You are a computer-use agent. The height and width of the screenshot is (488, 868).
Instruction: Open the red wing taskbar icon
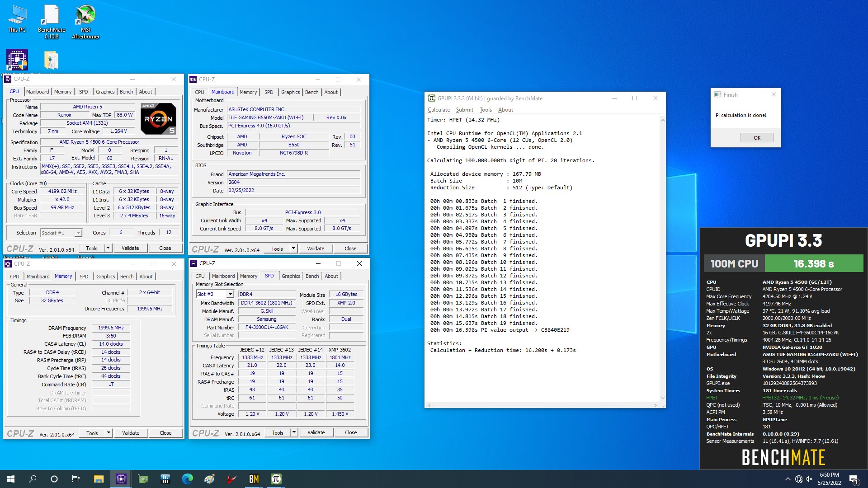pos(231,479)
